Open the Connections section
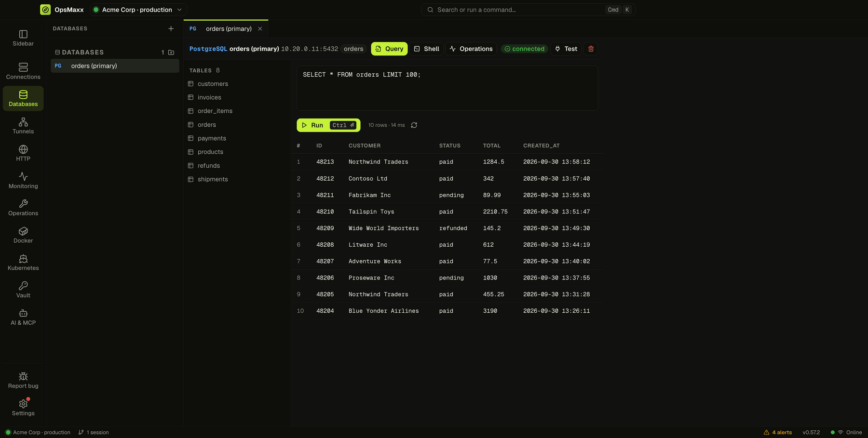 23,71
